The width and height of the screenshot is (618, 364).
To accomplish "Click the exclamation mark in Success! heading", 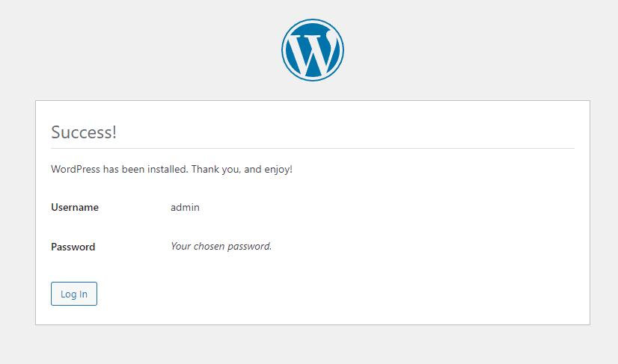I will coord(114,133).
